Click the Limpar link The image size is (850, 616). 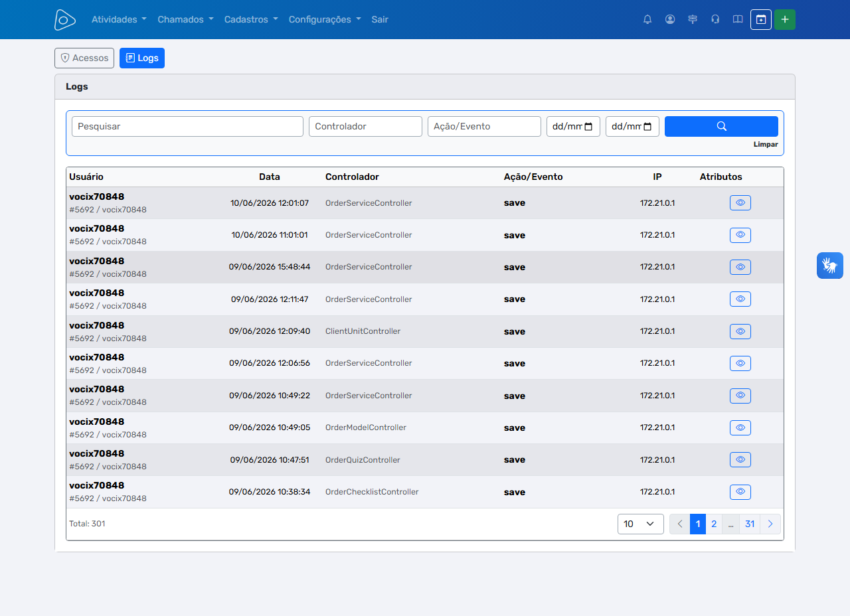[766, 144]
